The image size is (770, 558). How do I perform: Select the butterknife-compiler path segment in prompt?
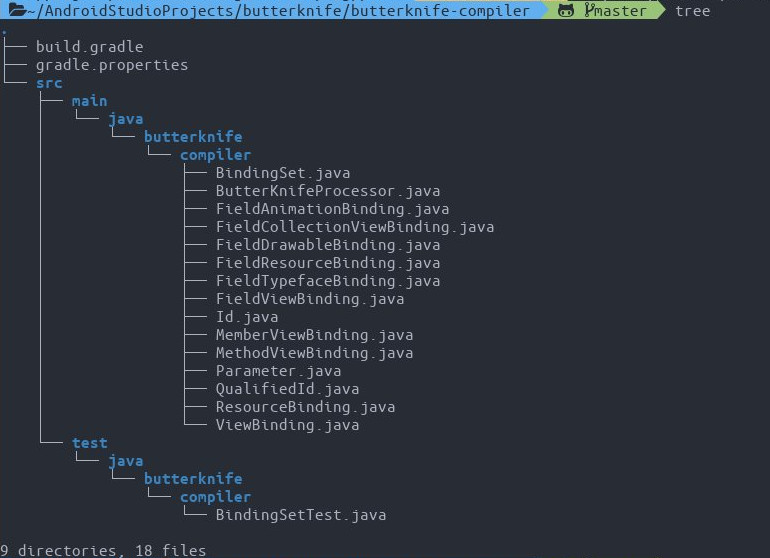[440, 11]
